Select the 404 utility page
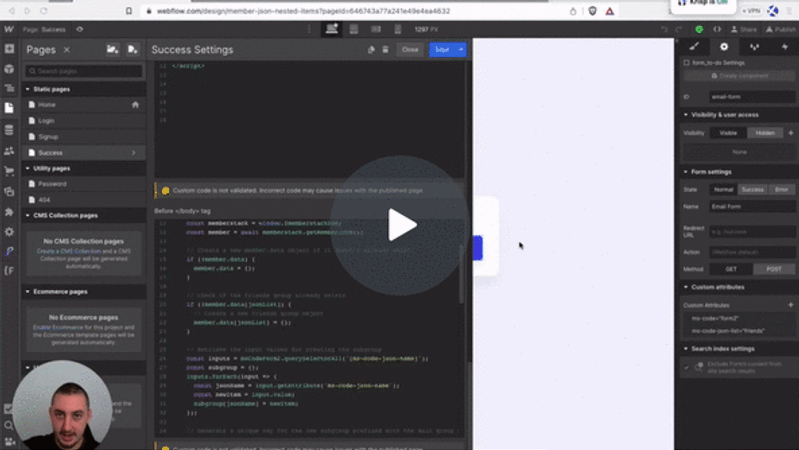This screenshot has width=799, height=450. pos(84,200)
